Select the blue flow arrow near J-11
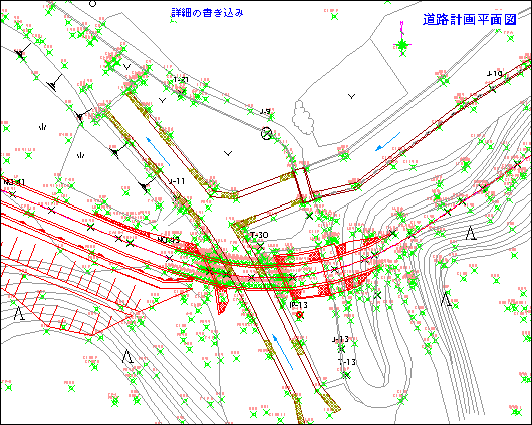This screenshot has width=532, height=425. (158, 151)
